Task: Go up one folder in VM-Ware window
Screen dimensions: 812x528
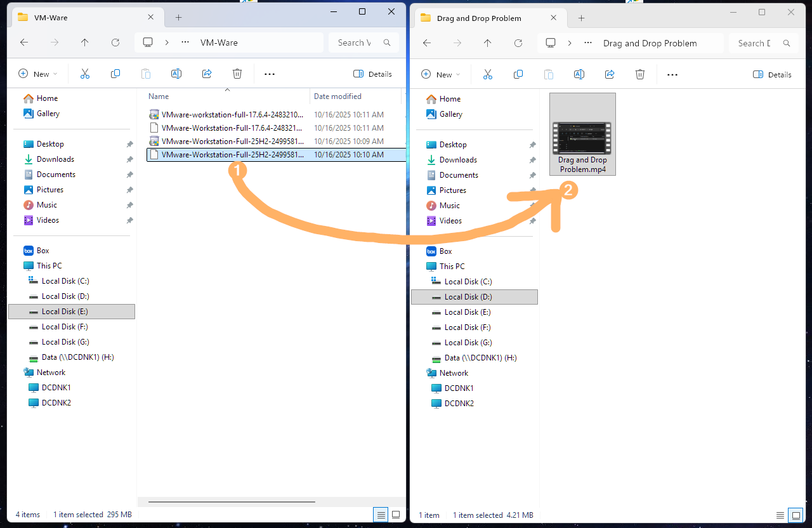Action: pos(85,43)
